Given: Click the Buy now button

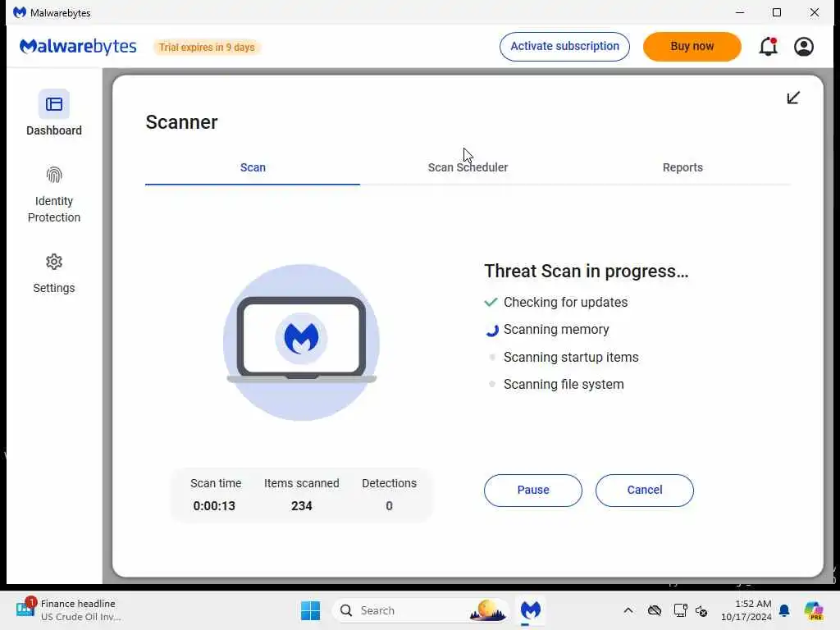Looking at the screenshot, I should [692, 47].
